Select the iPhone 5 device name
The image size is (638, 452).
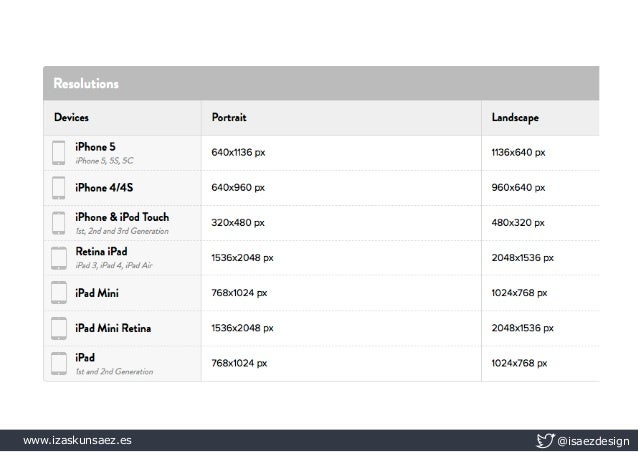tap(95, 146)
